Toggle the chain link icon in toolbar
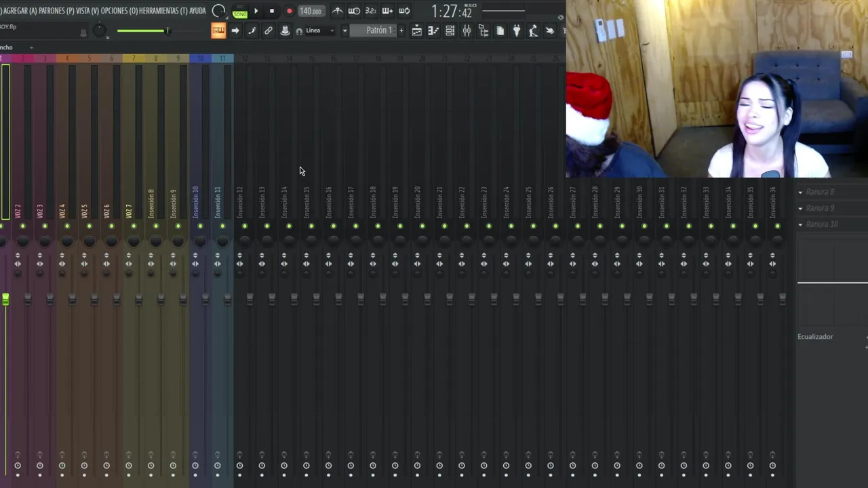This screenshot has height=488, width=868. pyautogui.click(x=269, y=30)
